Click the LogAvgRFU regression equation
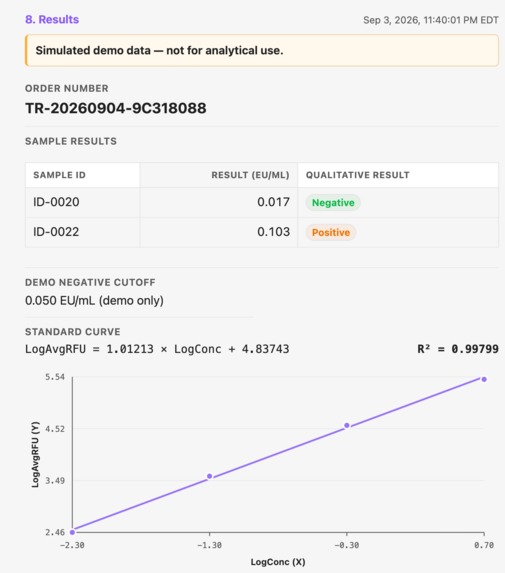The width and height of the screenshot is (505, 573). 157,349
